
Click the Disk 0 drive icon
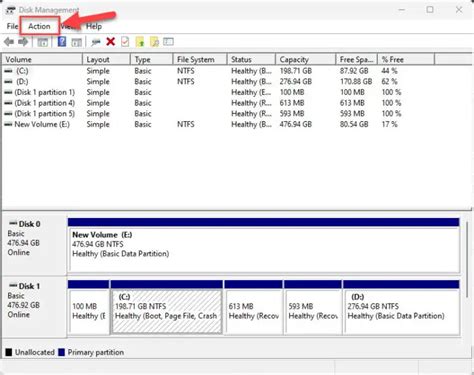(x=13, y=223)
